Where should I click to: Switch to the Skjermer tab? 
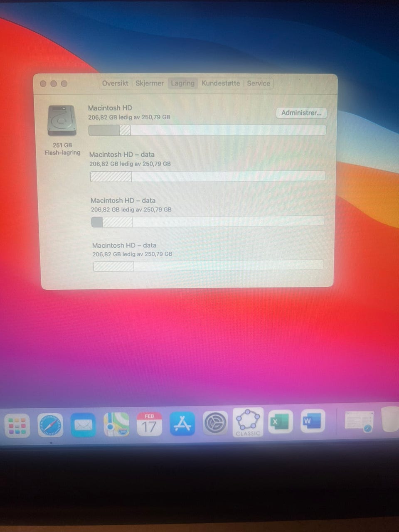click(x=150, y=83)
